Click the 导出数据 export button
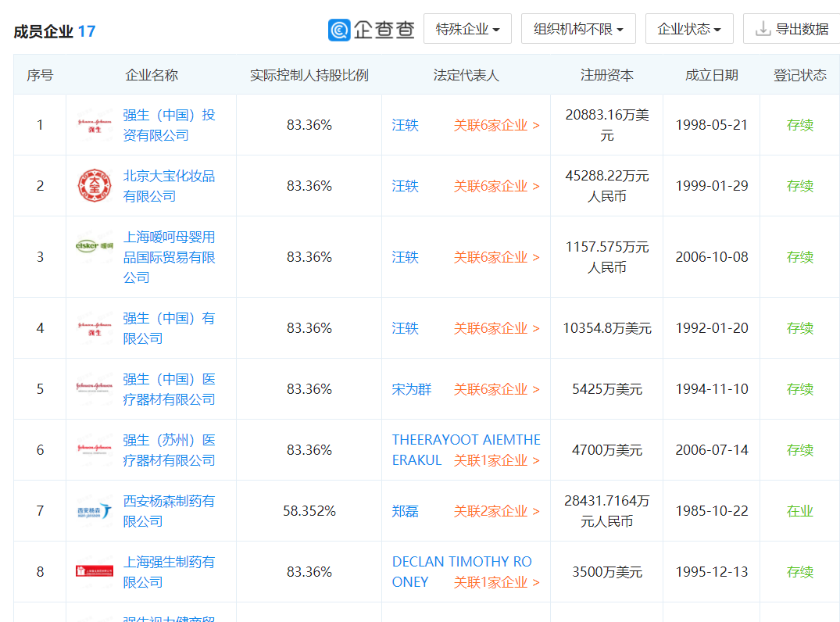This screenshot has height=622, width=840. coord(792,29)
